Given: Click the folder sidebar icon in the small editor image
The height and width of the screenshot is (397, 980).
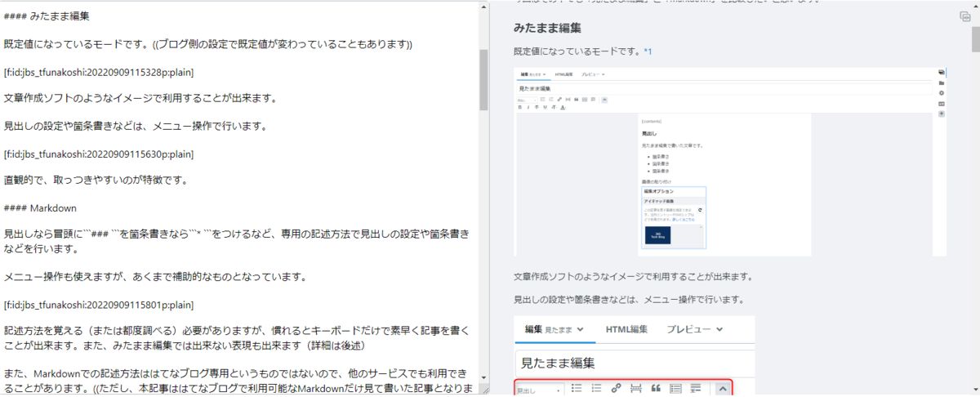Looking at the screenshot, I should [x=942, y=83].
